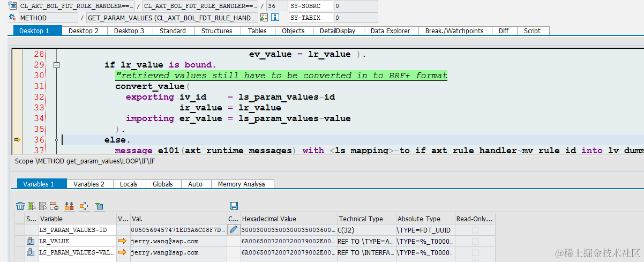Click the Technical Type column header
Viewport: 644px width, 262px height.
coord(366,219)
